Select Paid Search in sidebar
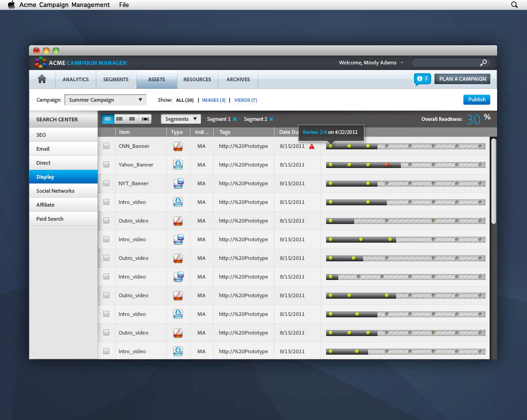The image size is (527, 420). point(64,218)
